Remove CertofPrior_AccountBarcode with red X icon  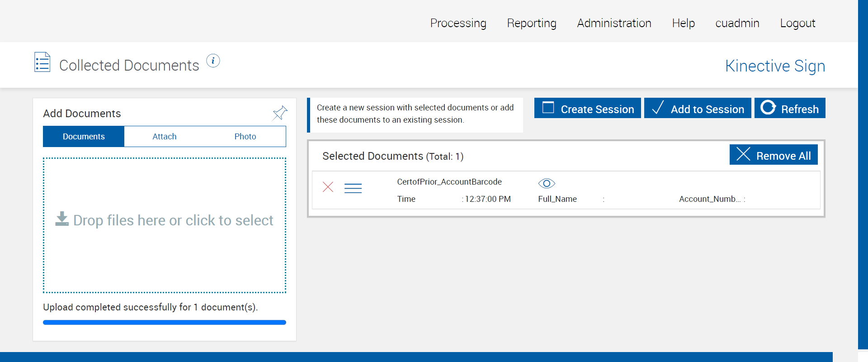[x=328, y=187]
